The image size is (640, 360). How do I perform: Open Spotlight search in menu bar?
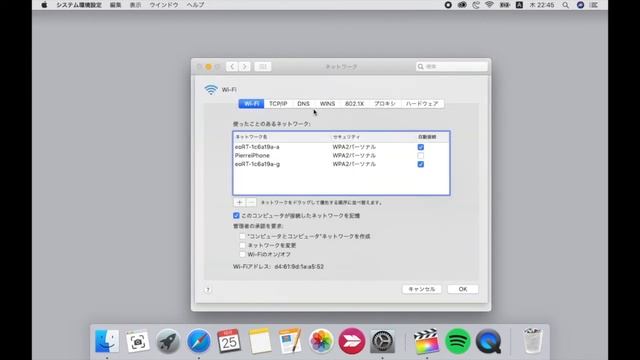(x=565, y=5)
